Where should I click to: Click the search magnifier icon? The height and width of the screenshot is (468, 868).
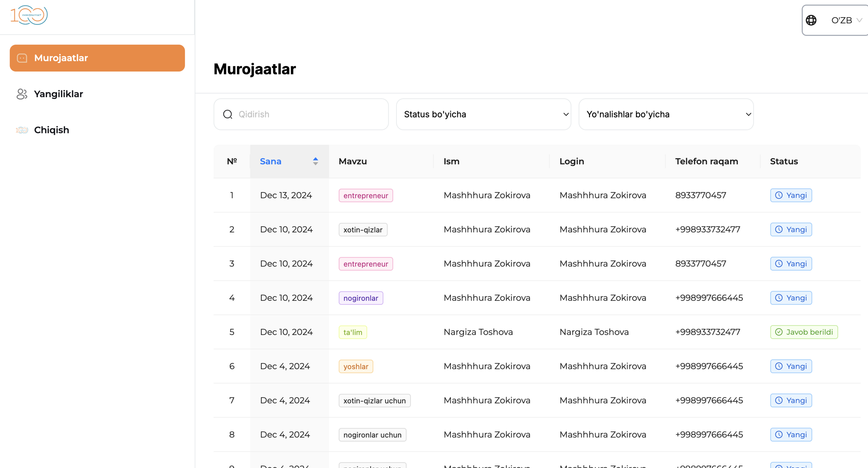click(228, 114)
